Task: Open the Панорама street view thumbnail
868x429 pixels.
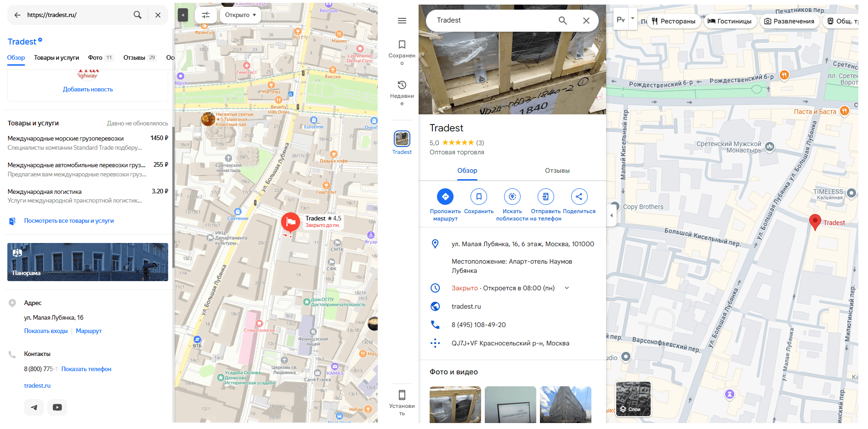Action: click(x=88, y=262)
